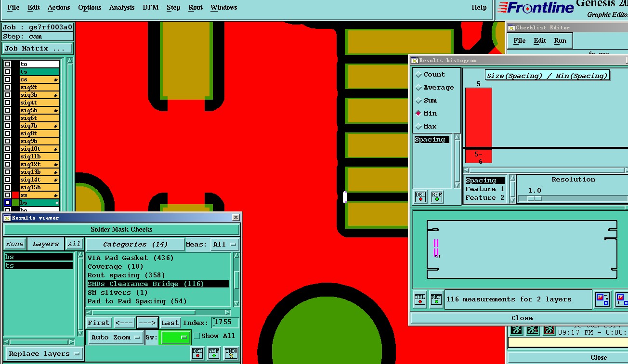Click the green color swatch of layer bs
This screenshot has height=364, width=628.
pyautogui.click(x=15, y=203)
